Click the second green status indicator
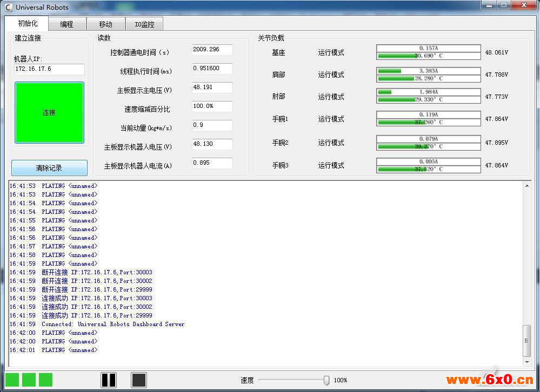Screen dimensions: 540x392 29,380
